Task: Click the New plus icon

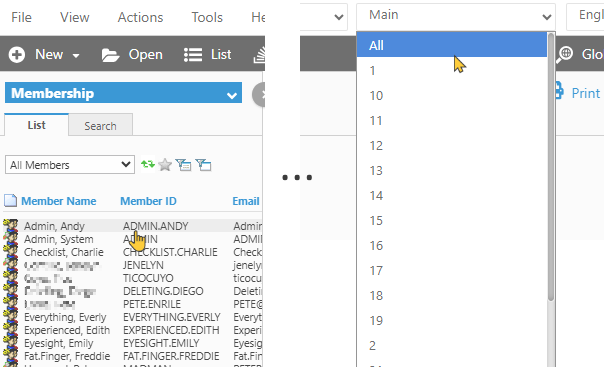Action: [17, 55]
